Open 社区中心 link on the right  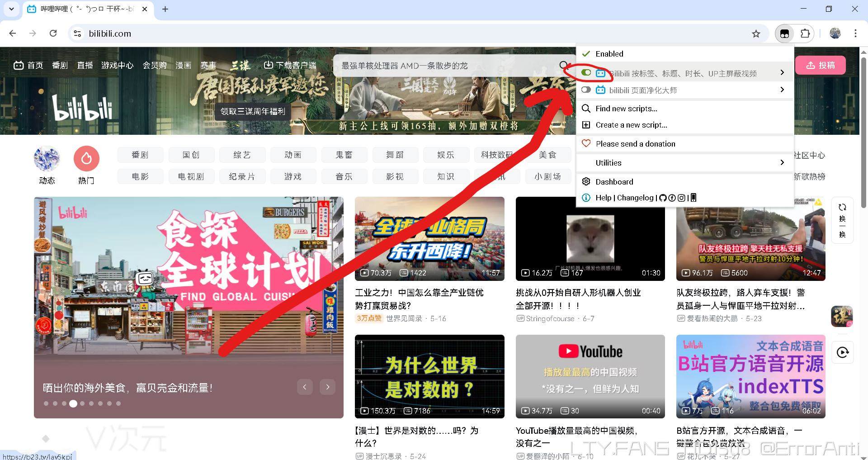809,155
